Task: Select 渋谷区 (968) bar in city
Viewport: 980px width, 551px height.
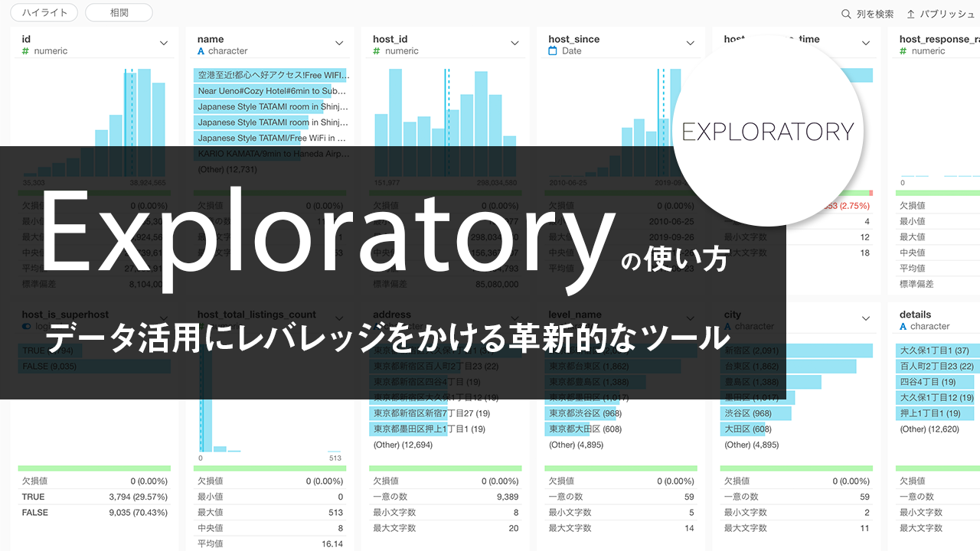Action: [x=756, y=413]
